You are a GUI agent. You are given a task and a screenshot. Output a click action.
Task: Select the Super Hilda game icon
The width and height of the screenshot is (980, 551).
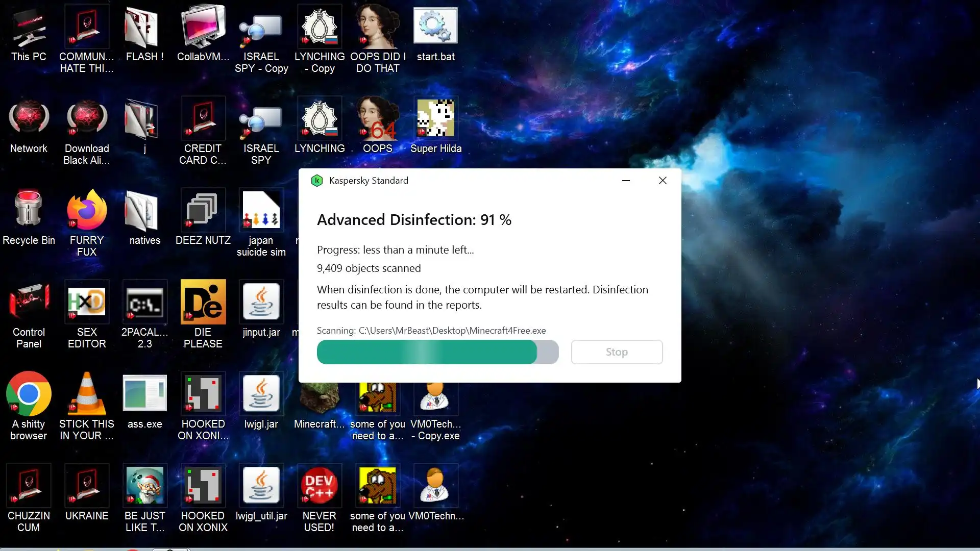[x=435, y=118]
